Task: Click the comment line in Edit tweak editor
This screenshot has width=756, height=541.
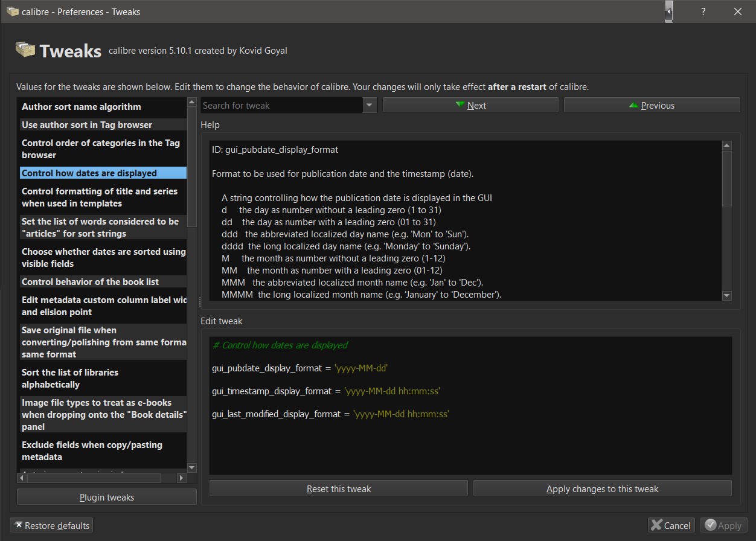Action: [280, 345]
